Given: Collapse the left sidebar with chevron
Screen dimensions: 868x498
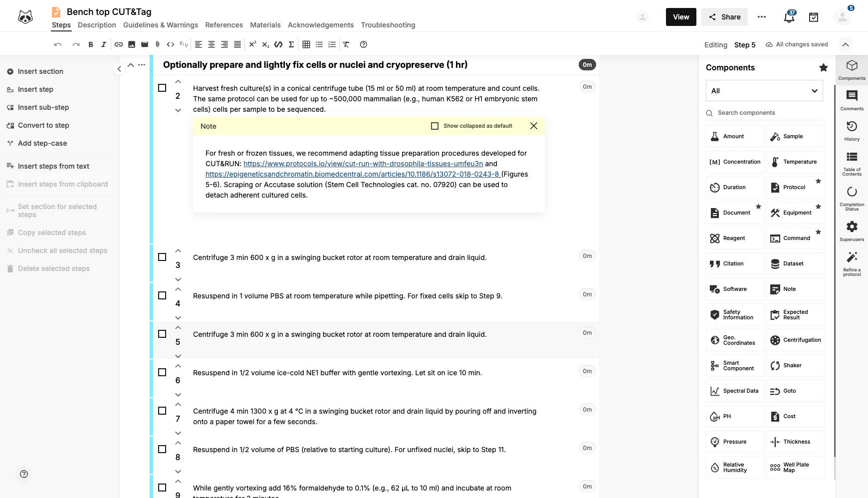Looking at the screenshot, I should point(119,69).
